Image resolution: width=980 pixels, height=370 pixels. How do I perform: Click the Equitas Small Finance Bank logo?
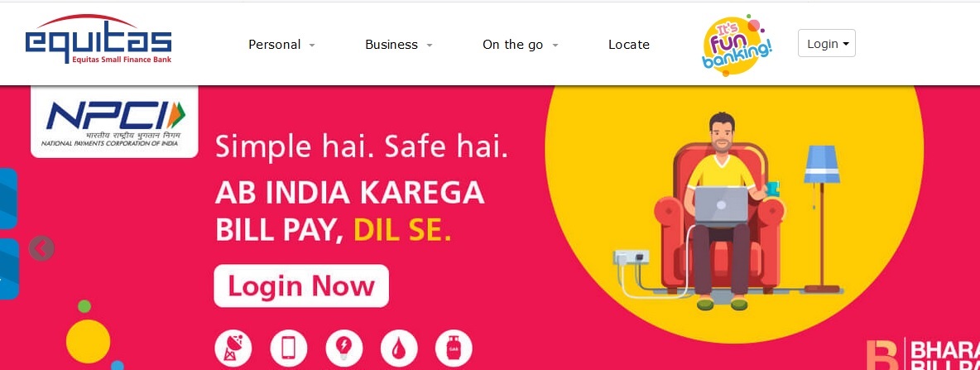[98, 40]
